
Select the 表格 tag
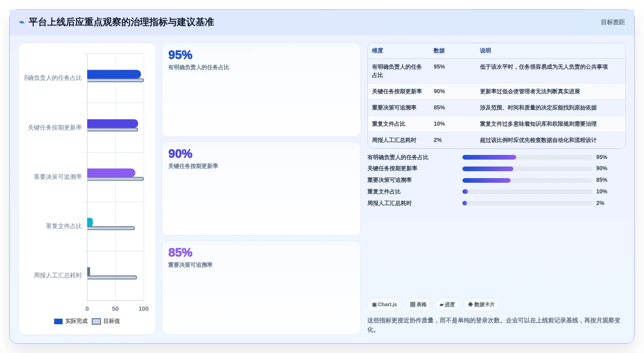(418, 304)
